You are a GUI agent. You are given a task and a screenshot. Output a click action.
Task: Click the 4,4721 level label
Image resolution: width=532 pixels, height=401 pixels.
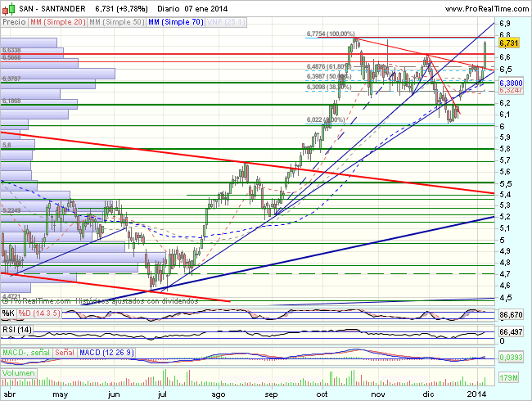point(11,297)
